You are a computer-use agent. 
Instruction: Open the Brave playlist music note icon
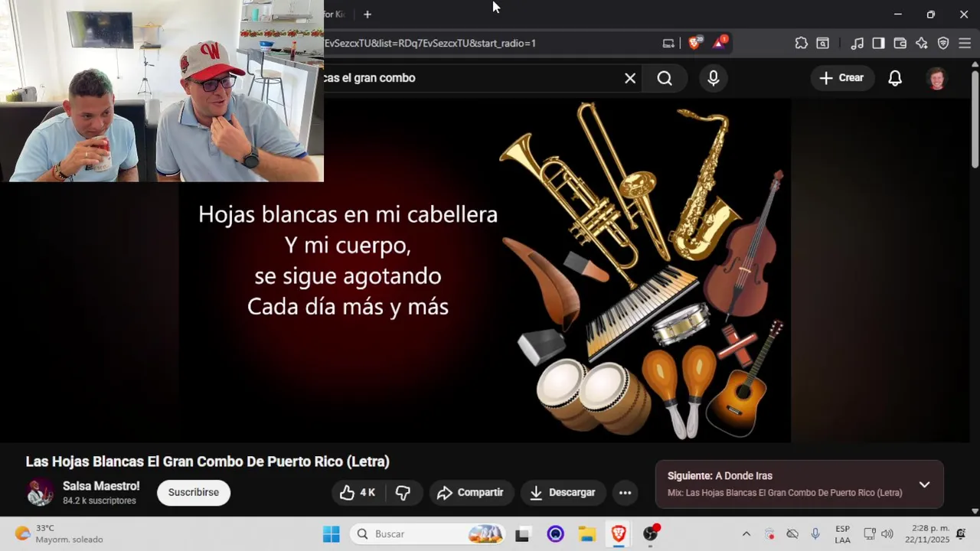pos(857,44)
